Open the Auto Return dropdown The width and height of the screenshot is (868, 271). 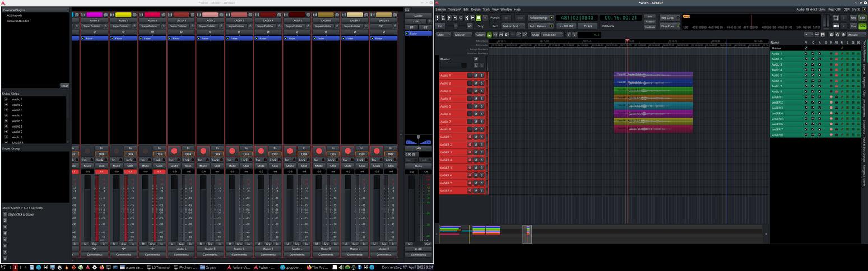click(x=541, y=26)
